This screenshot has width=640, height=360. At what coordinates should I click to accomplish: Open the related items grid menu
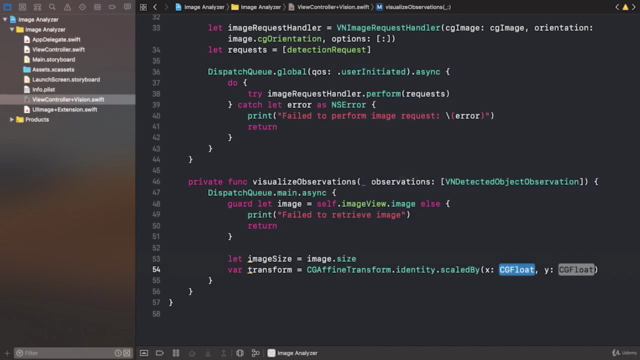click(143, 7)
